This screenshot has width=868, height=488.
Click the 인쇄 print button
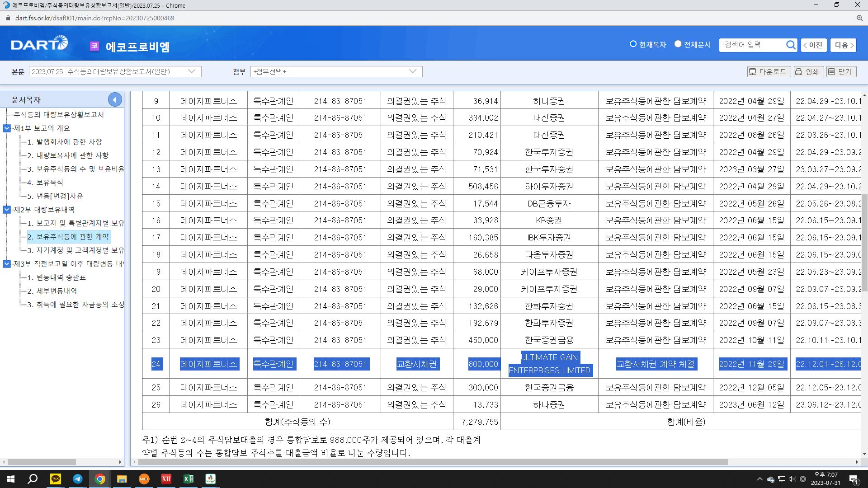click(x=808, y=71)
